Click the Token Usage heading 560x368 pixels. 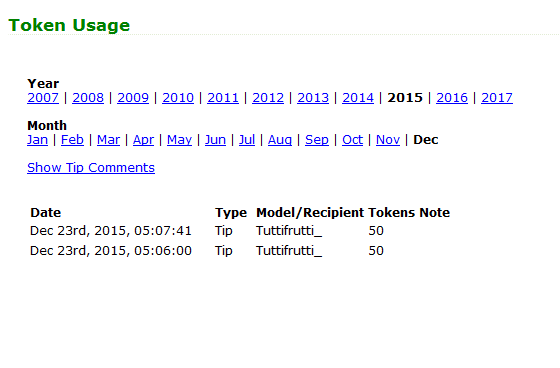69,25
